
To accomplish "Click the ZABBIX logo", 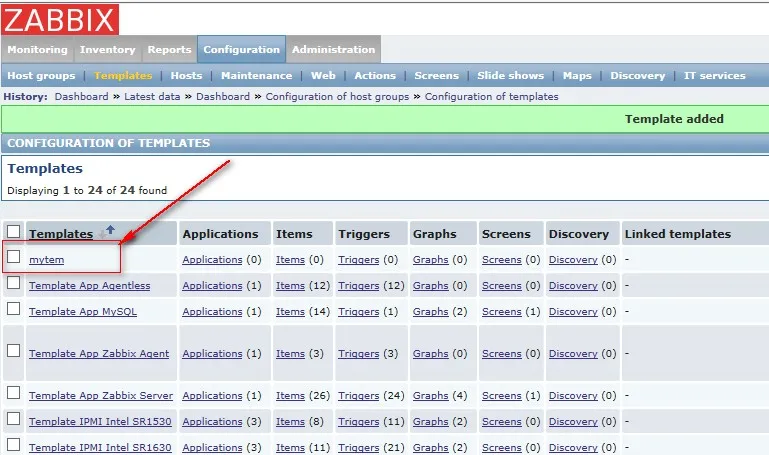I will [60, 20].
